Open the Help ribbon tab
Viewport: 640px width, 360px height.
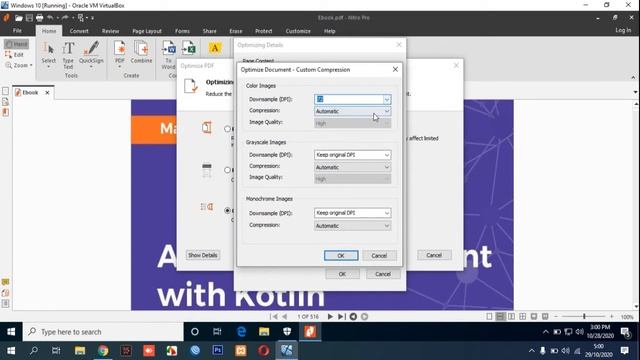point(329,31)
